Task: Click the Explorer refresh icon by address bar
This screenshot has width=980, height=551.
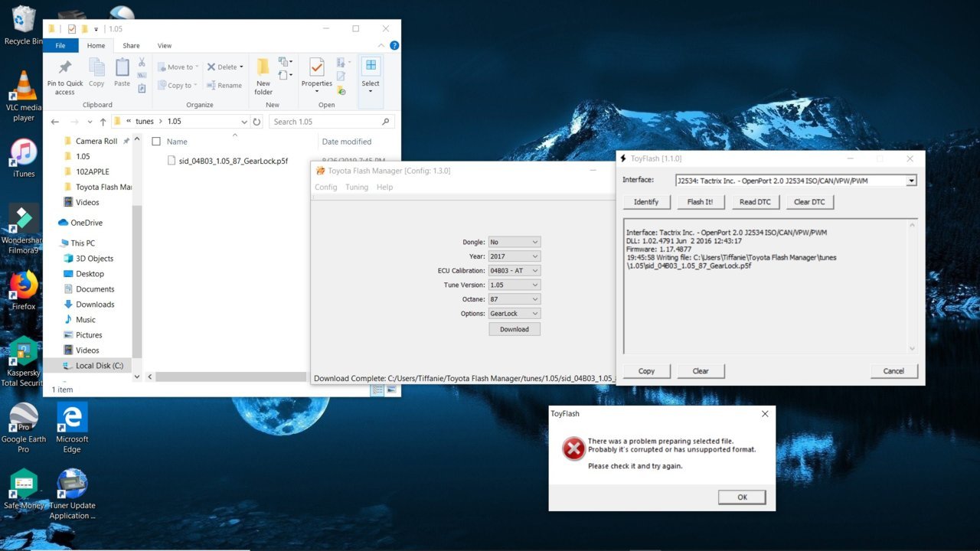Action: (x=256, y=122)
